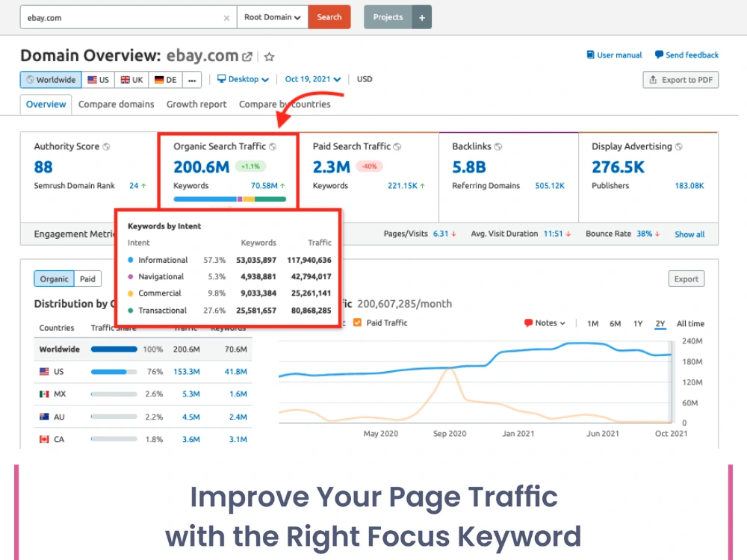Image resolution: width=747 pixels, height=560 pixels.
Task: Add a new project with plus icon
Action: [422, 18]
